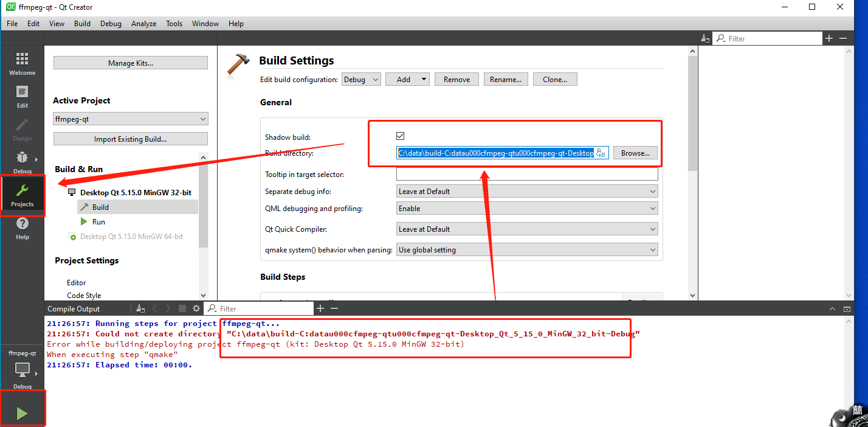Open the Help mode
This screenshot has width=868, height=427.
tap(22, 228)
